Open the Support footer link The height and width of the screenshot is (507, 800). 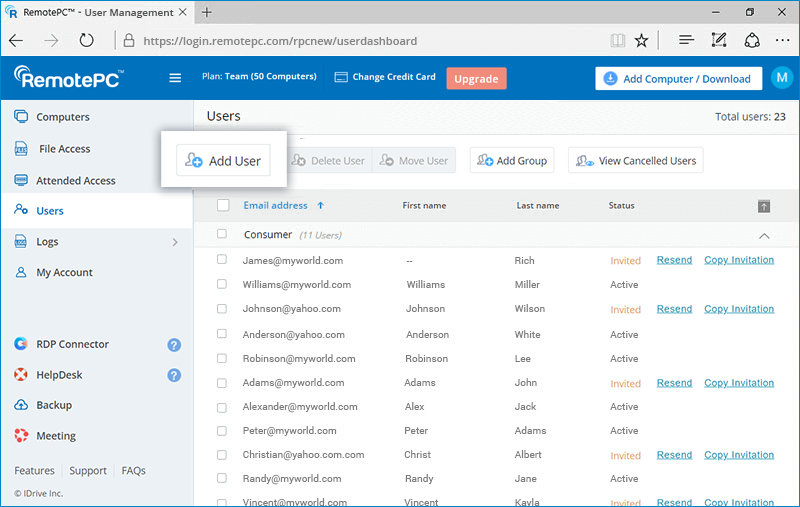(88, 470)
